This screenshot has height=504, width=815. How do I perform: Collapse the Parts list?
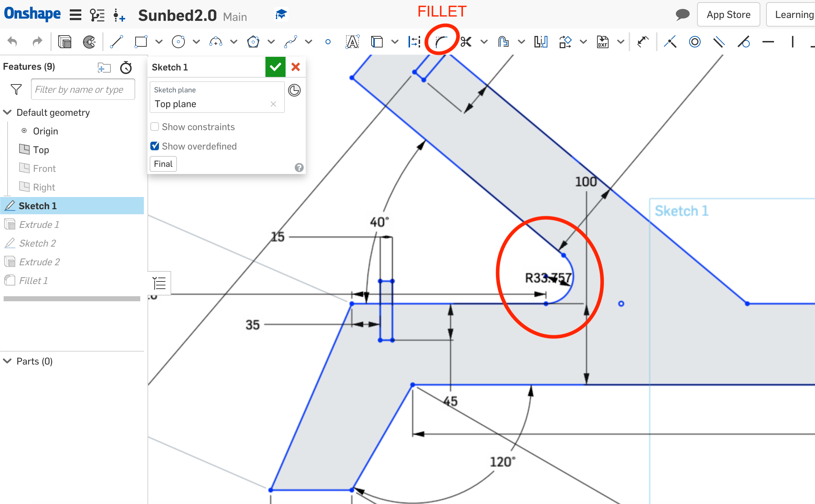pos(8,361)
